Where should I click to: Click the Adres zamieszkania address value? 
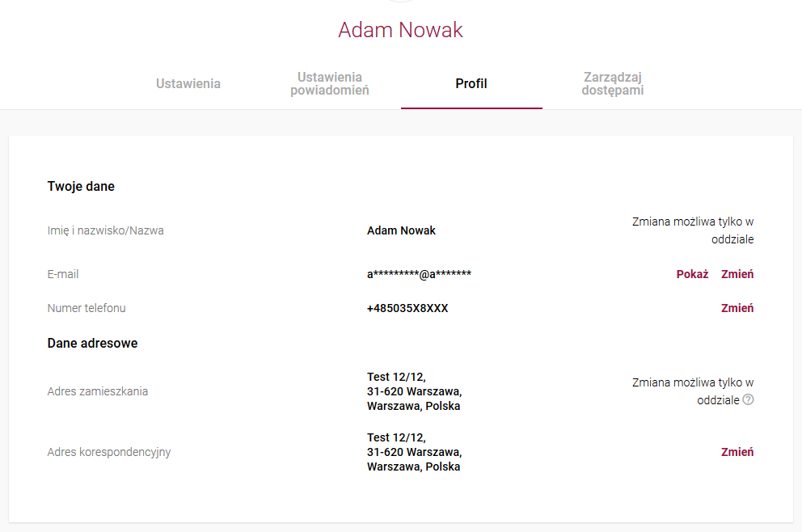(414, 391)
